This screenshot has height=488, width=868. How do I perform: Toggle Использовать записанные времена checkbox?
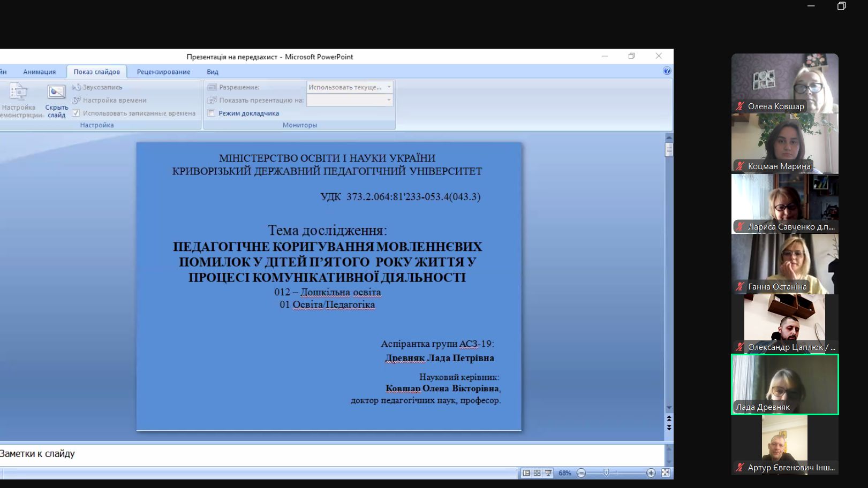click(76, 113)
